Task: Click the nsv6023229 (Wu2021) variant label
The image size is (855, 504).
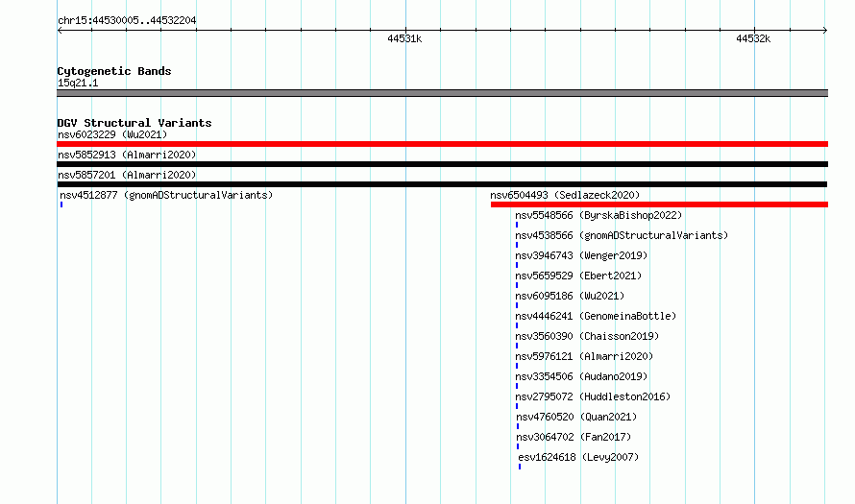Action: [112, 134]
